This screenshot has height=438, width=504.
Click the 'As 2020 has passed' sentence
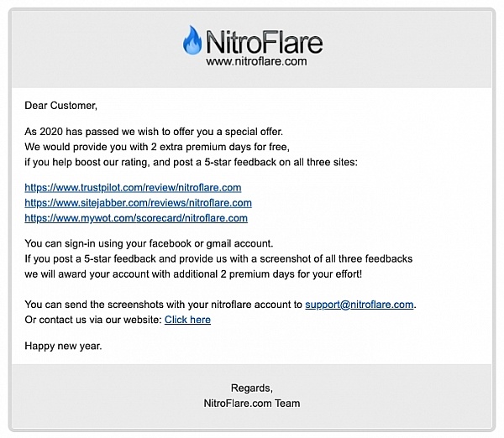pos(154,132)
